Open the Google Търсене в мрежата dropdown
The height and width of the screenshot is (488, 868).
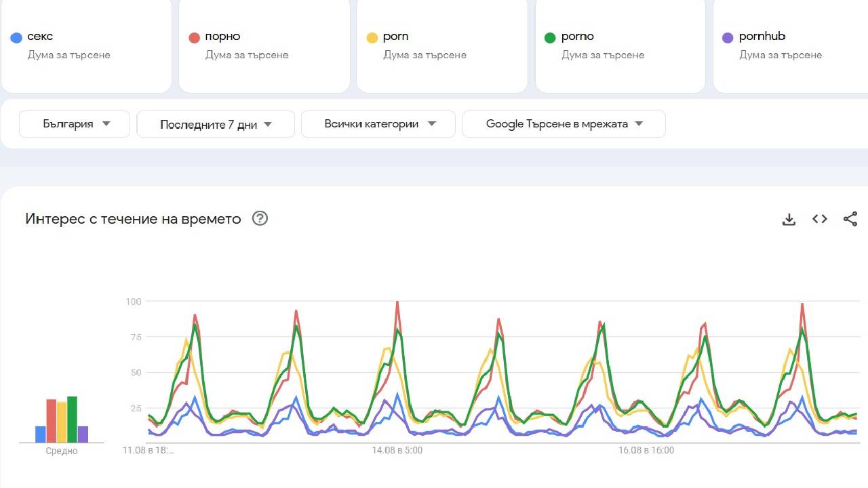564,123
